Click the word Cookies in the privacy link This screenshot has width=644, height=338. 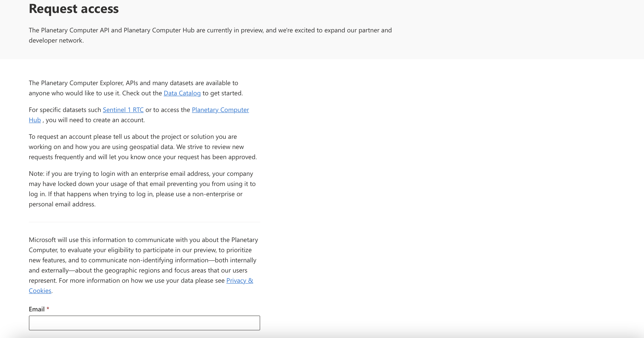coord(40,291)
